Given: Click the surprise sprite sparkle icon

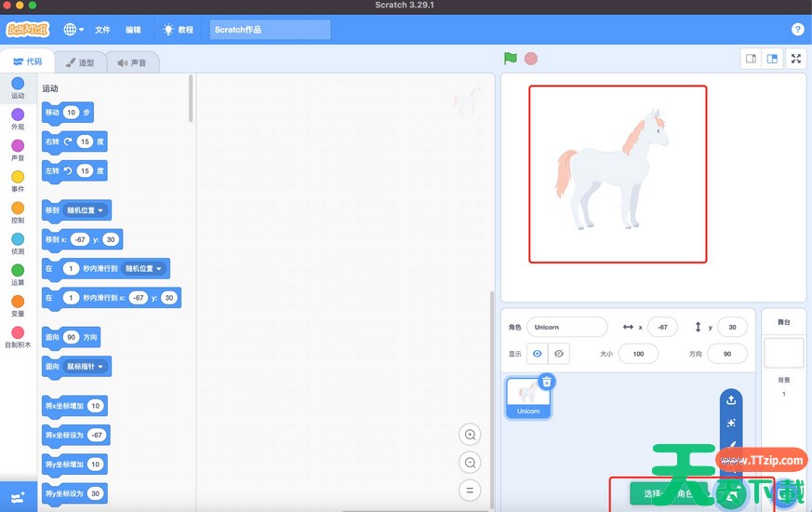Looking at the screenshot, I should pos(731,423).
